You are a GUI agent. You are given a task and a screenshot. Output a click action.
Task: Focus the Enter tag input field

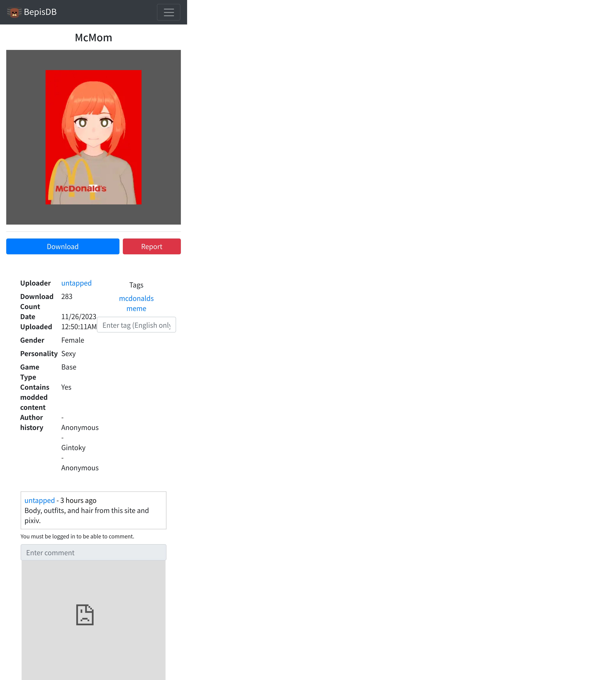click(x=136, y=325)
